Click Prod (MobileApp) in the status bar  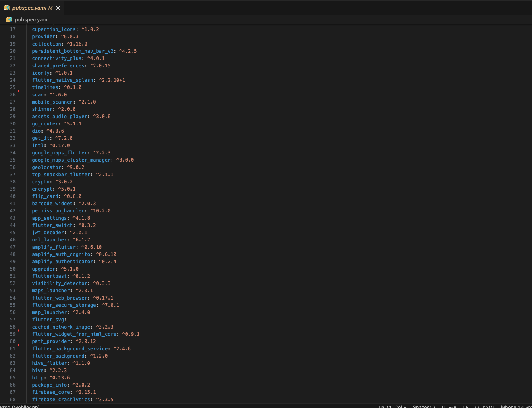pyautogui.click(x=19, y=406)
